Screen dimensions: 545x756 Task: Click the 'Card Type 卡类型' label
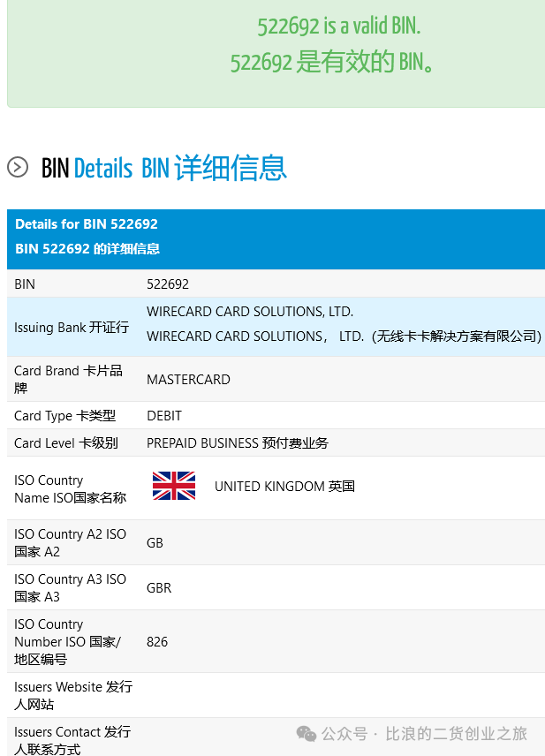[64, 416]
